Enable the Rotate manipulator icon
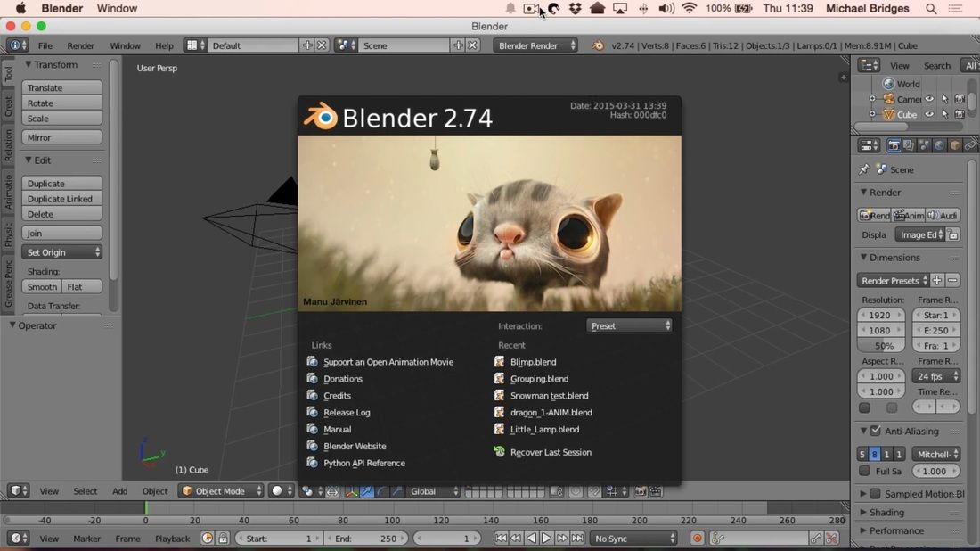 pyautogui.click(x=381, y=491)
